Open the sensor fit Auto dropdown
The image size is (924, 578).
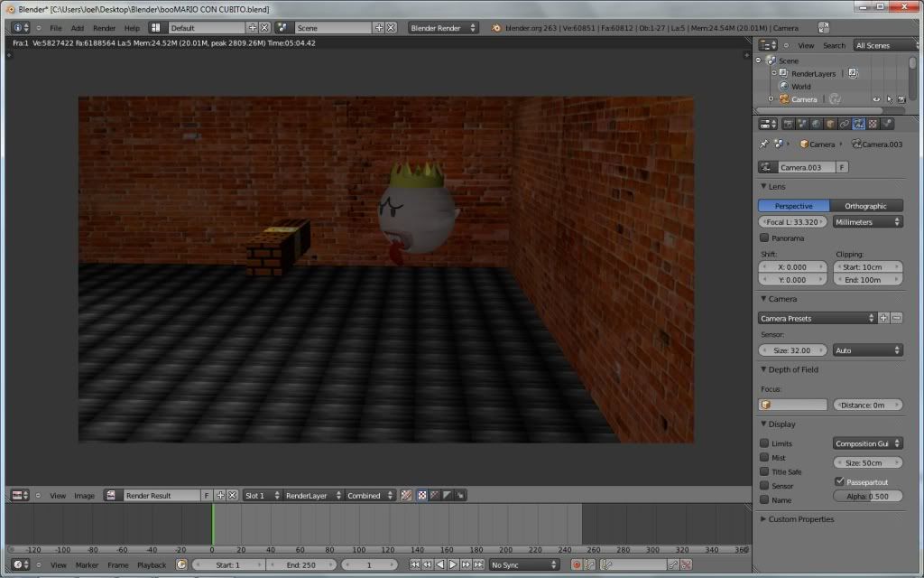867,350
